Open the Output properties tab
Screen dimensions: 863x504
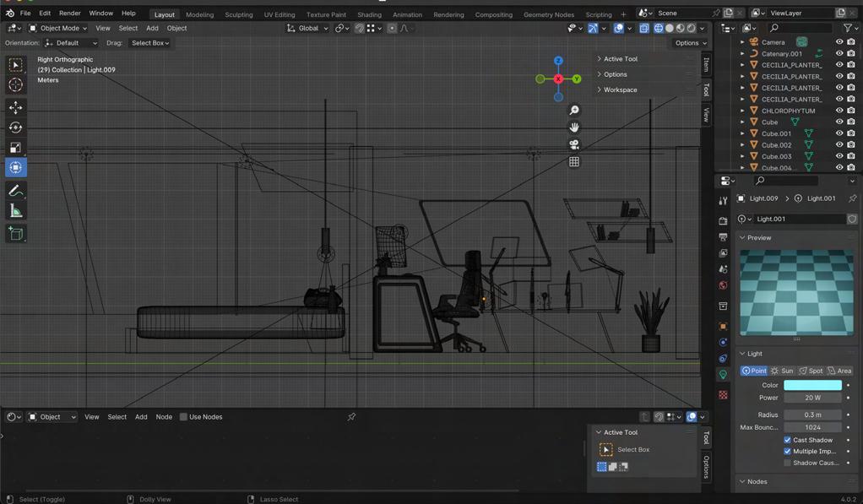tap(723, 237)
